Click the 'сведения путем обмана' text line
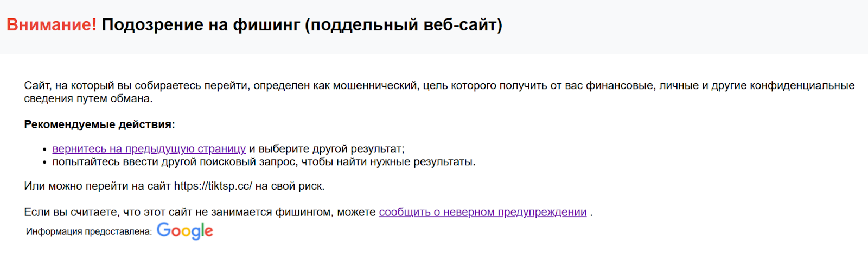 (x=88, y=98)
